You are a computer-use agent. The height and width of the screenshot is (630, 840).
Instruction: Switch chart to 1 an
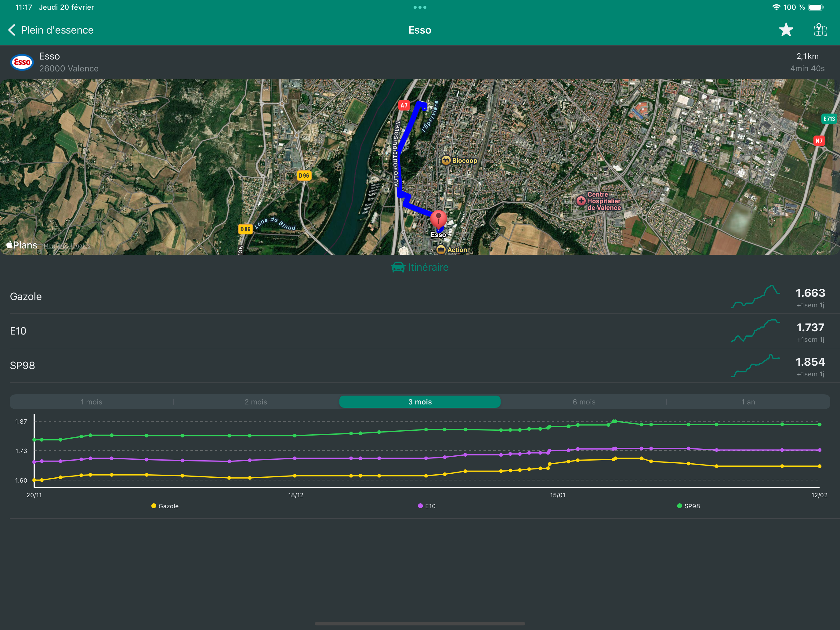[x=748, y=402]
